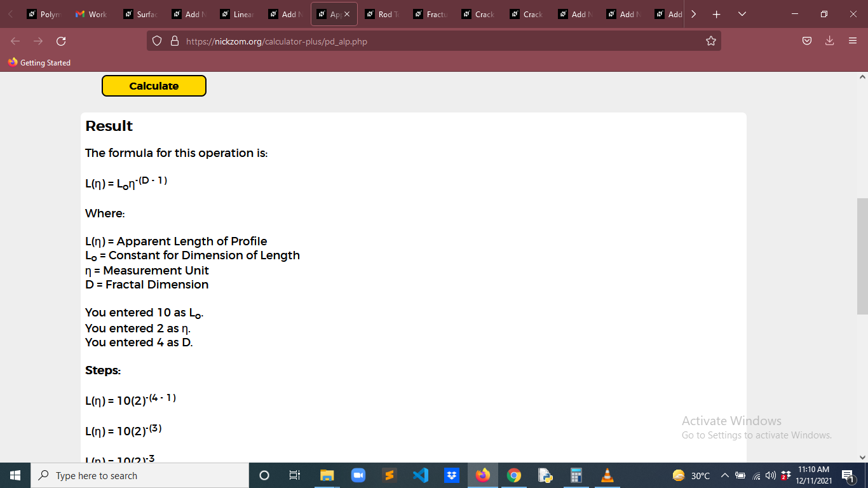The width and height of the screenshot is (868, 488).
Task: Open Firefox downloads panel
Action: point(829,41)
